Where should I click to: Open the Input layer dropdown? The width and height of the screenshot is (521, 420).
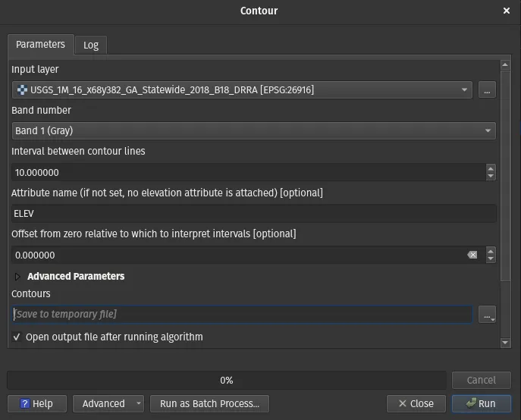(242, 90)
